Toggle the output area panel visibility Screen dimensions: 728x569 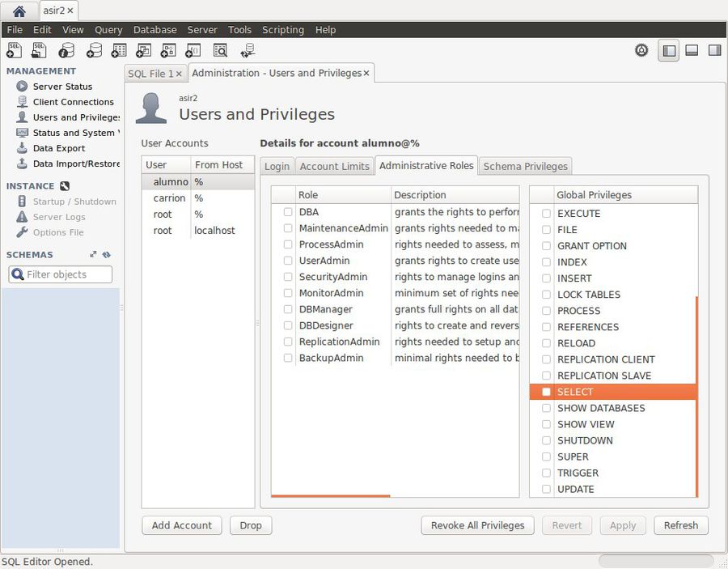click(692, 50)
